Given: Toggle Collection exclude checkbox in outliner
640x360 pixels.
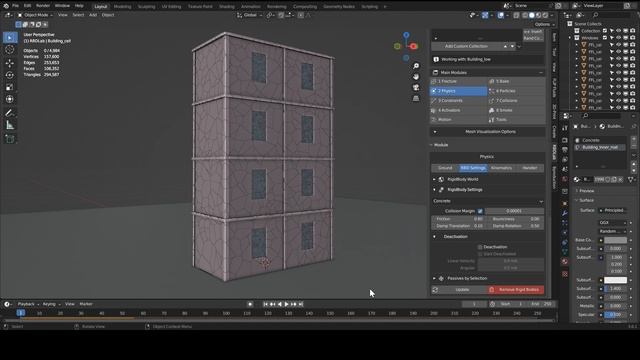Looking at the screenshot, I should coord(605,31).
